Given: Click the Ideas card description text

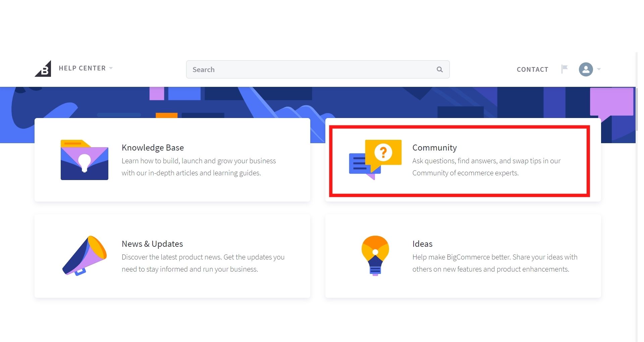Looking at the screenshot, I should [495, 263].
